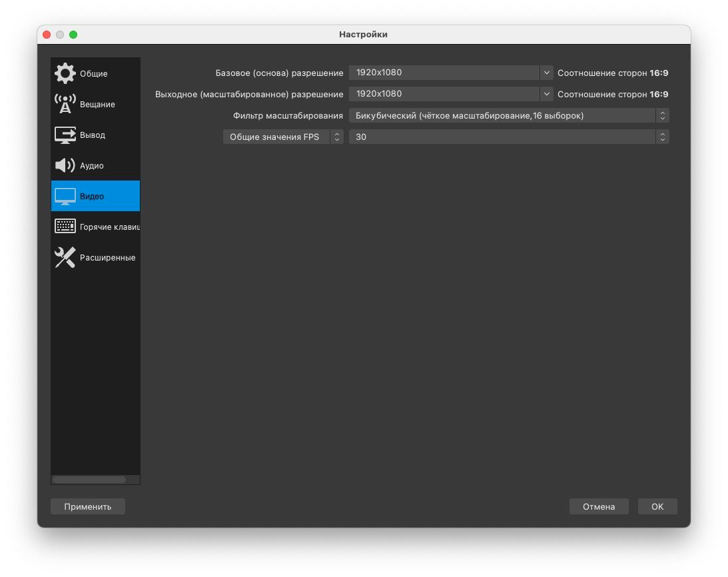Viewport: 728px width, 577px height.
Task: Confirm settings with the OK button
Action: click(657, 506)
